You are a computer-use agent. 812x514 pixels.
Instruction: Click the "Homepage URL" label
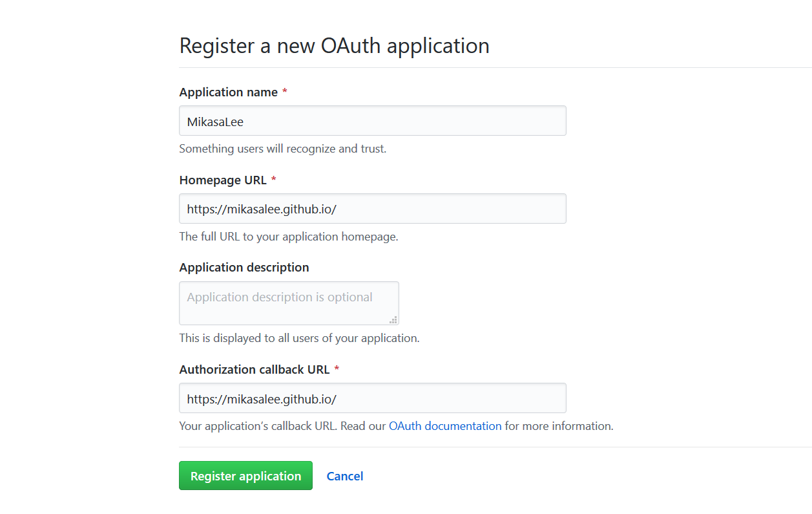pyautogui.click(x=223, y=180)
